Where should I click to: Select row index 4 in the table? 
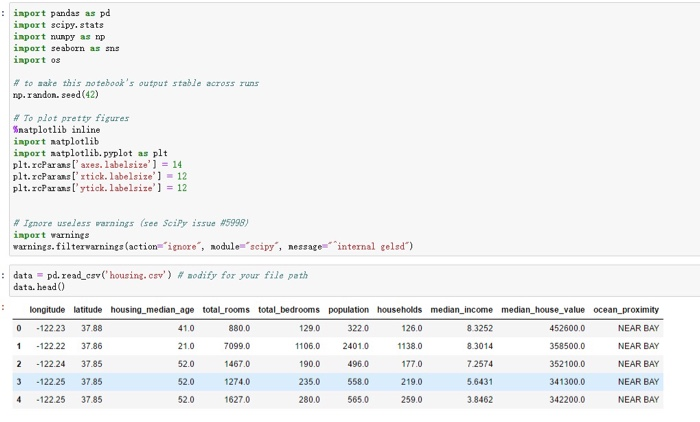[19, 400]
